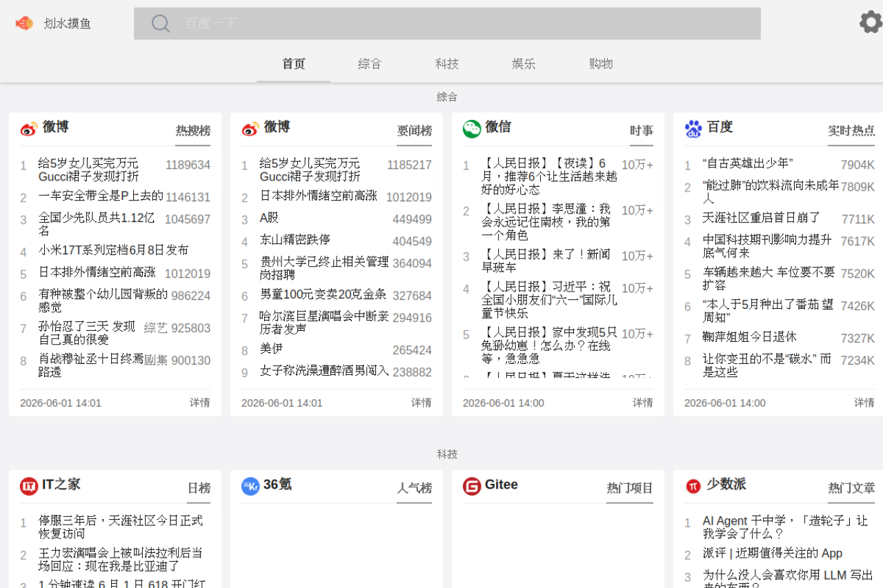
Task: Open 停服三年后，天涯社区今日正式恢复访问
Action: (x=121, y=527)
